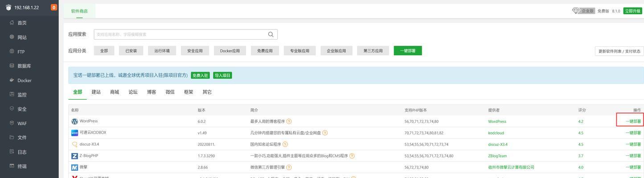Switch to the 建站 sub-tab
The height and width of the screenshot is (178, 644).
tap(96, 92)
